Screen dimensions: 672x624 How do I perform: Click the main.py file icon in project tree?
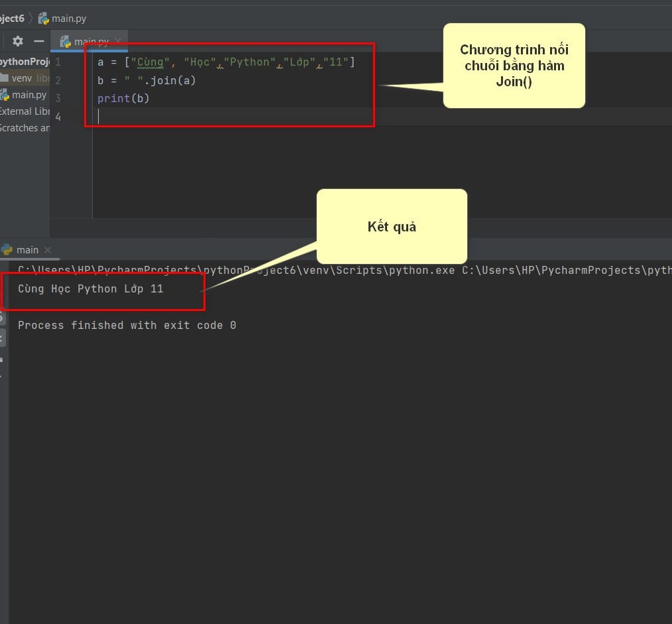click(x=4, y=95)
